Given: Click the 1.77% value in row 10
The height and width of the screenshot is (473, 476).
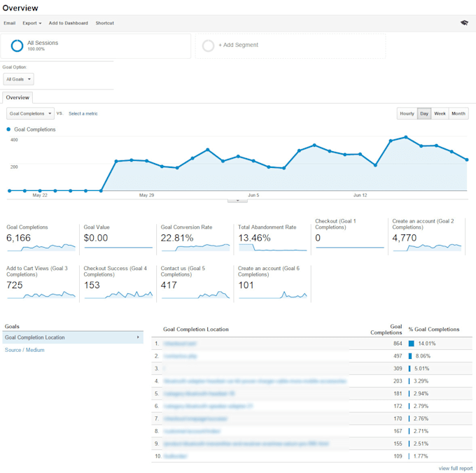Looking at the screenshot, I should [421, 456].
